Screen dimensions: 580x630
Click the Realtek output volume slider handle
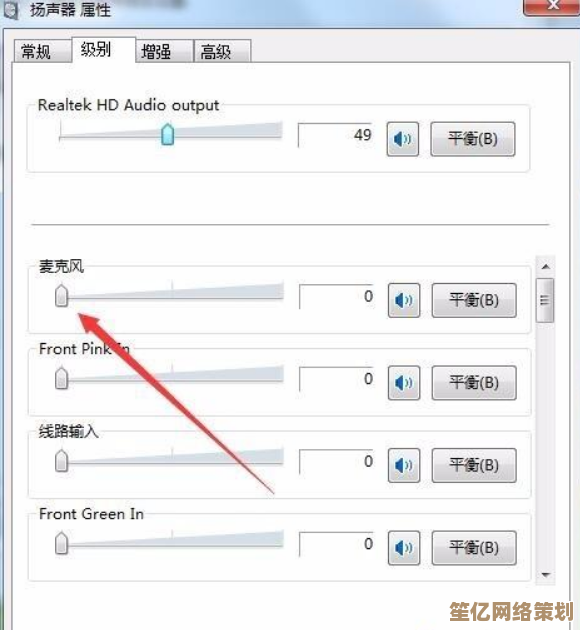(167, 135)
